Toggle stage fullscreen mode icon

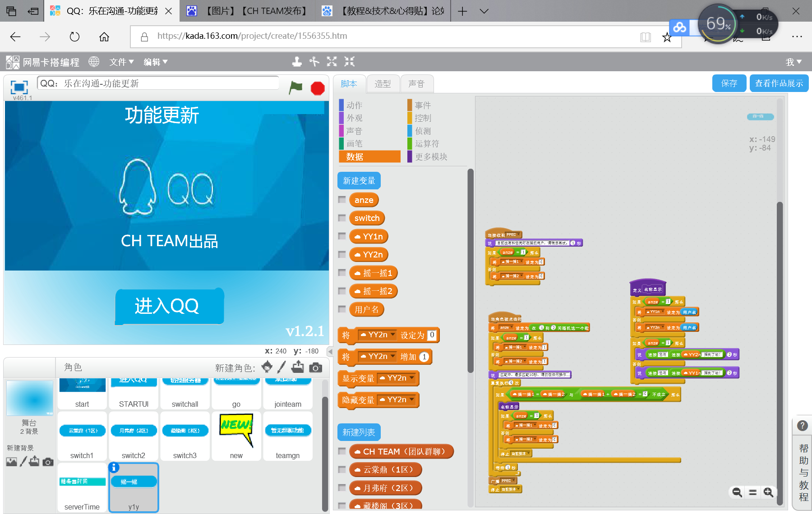(x=19, y=87)
